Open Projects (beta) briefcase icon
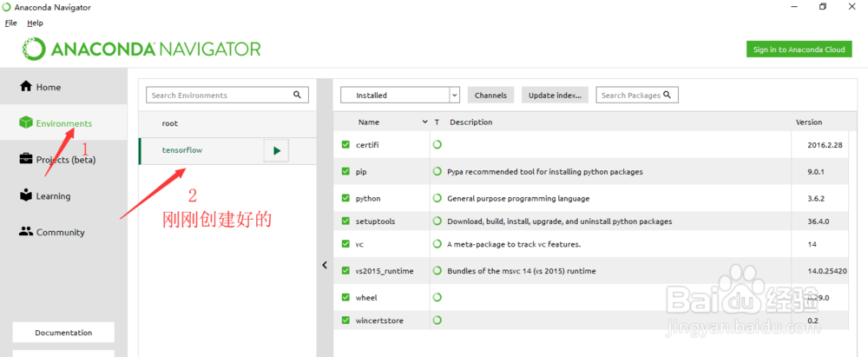The image size is (868, 357). (x=26, y=159)
